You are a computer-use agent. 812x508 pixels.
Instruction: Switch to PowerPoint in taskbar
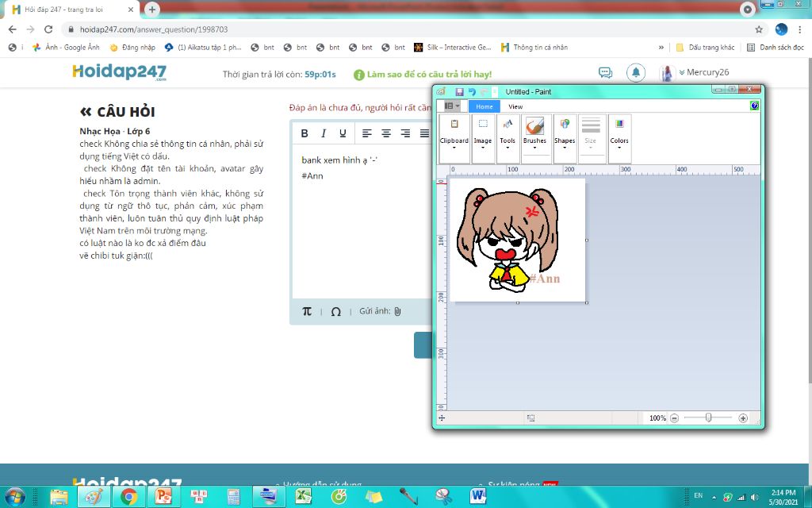coord(163,497)
